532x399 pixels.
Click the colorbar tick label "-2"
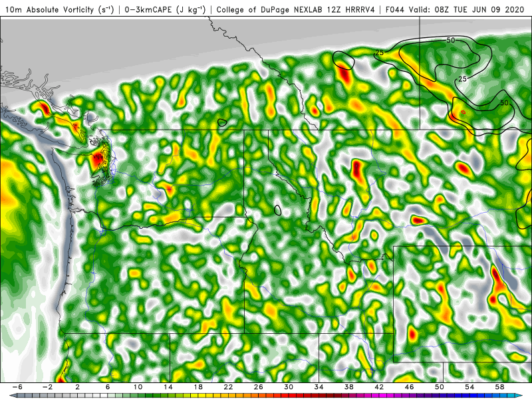[47, 387]
